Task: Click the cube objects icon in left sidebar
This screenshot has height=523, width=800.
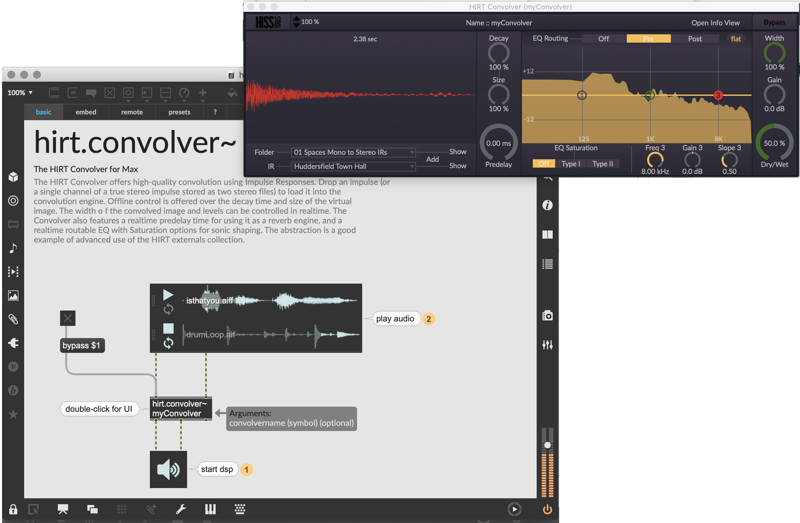Action: coord(13,177)
